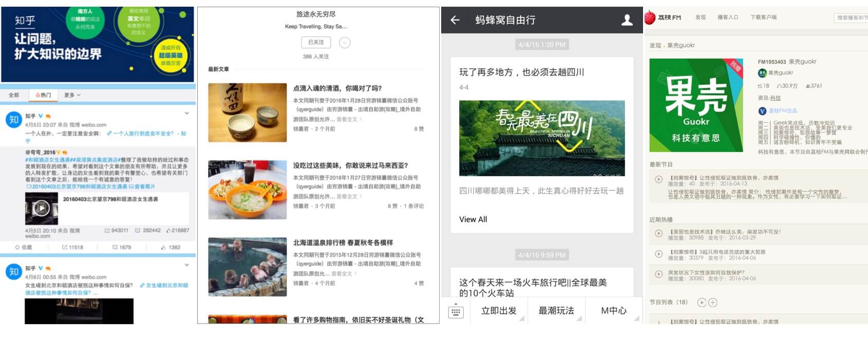Image resolution: width=868 pixels, height=337 pixels.
Task: Open 发现 in 荔枝FM top navigation
Action: (x=701, y=17)
